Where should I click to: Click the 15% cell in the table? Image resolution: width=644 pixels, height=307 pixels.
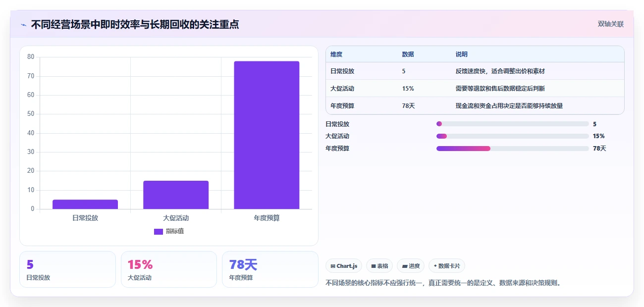tap(408, 89)
